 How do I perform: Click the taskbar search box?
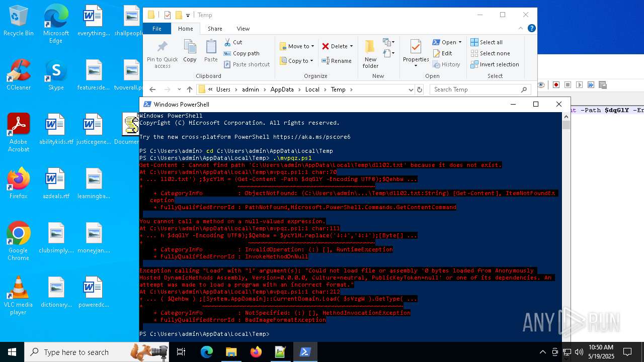point(96,352)
